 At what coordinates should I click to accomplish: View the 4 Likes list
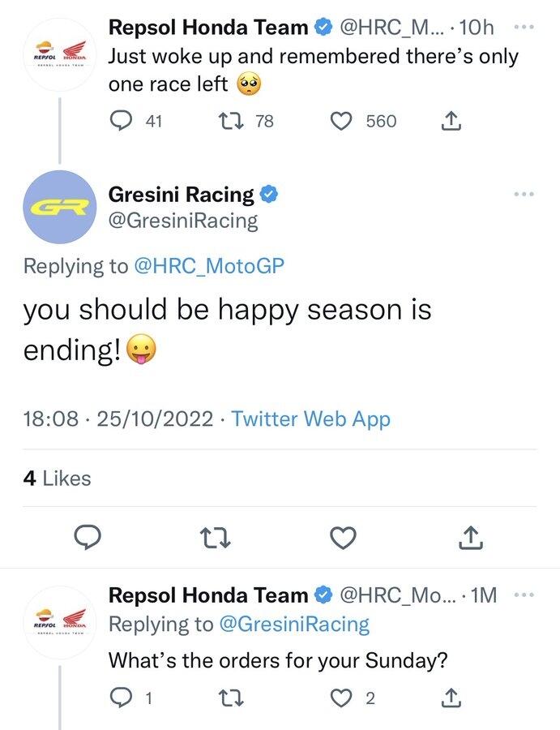point(57,479)
